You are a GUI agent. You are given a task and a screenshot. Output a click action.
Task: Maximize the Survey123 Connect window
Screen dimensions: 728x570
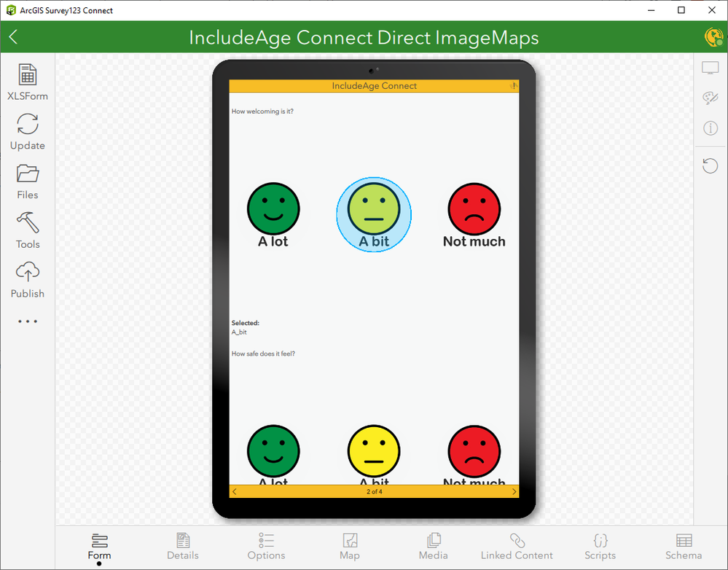tap(681, 10)
